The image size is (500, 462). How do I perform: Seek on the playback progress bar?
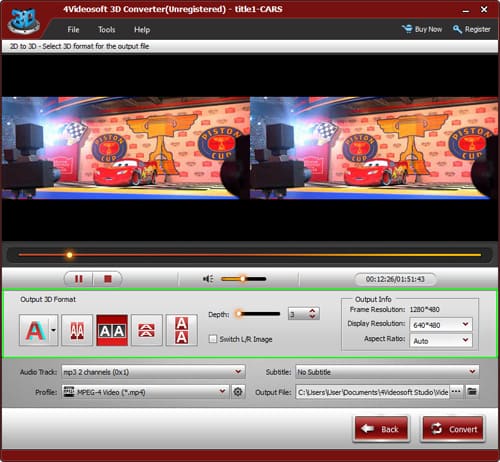250,255
